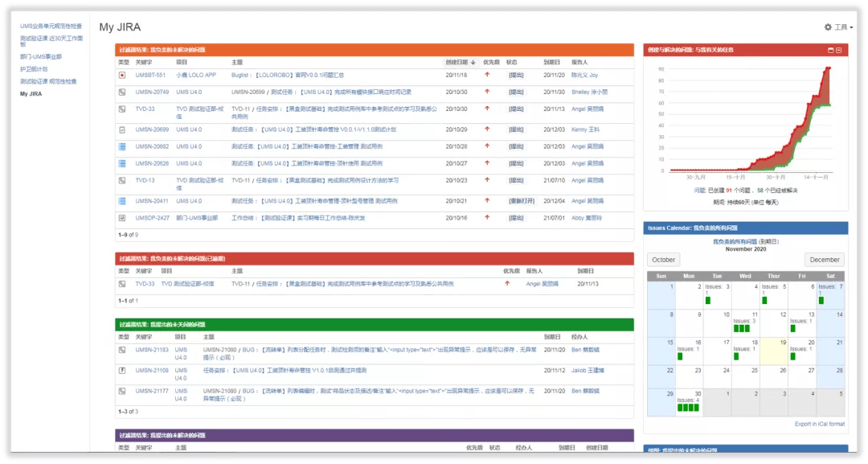
Task: Click the due date 21/07/10 of TVD-13
Action: (x=554, y=180)
